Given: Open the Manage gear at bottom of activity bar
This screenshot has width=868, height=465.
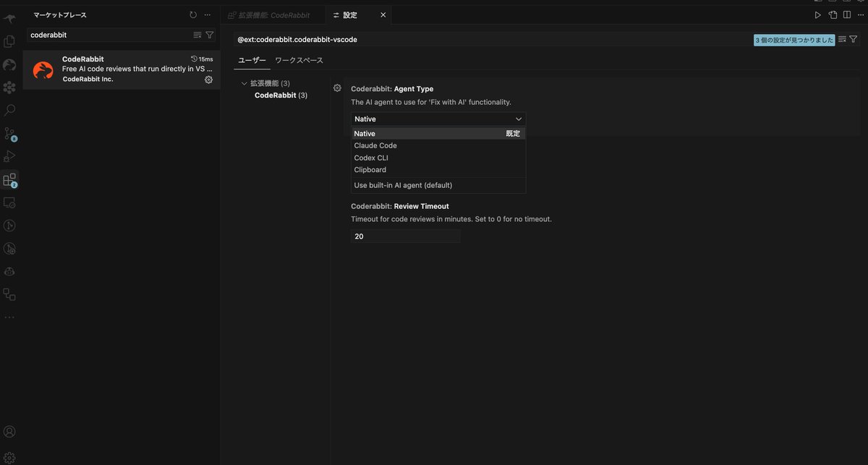Looking at the screenshot, I should 9,455.
